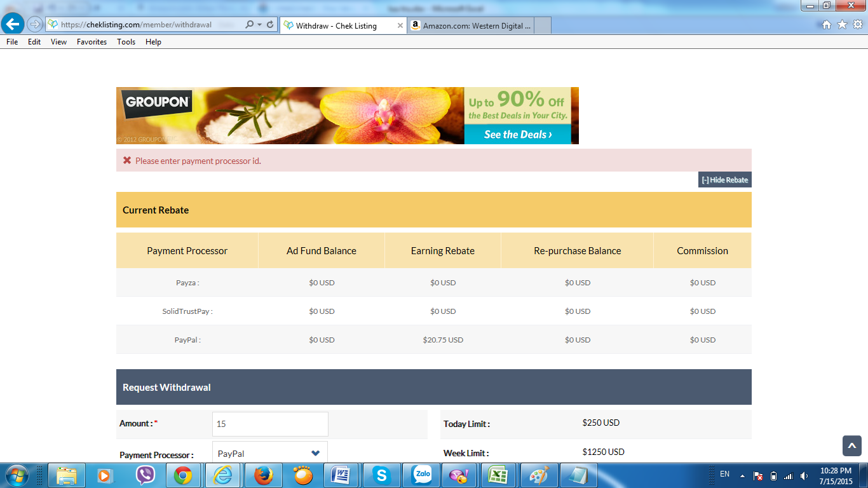Screen dimensions: 868x488
Task: Open the Payment Processor dropdown showing PayPal
Action: 270,453
